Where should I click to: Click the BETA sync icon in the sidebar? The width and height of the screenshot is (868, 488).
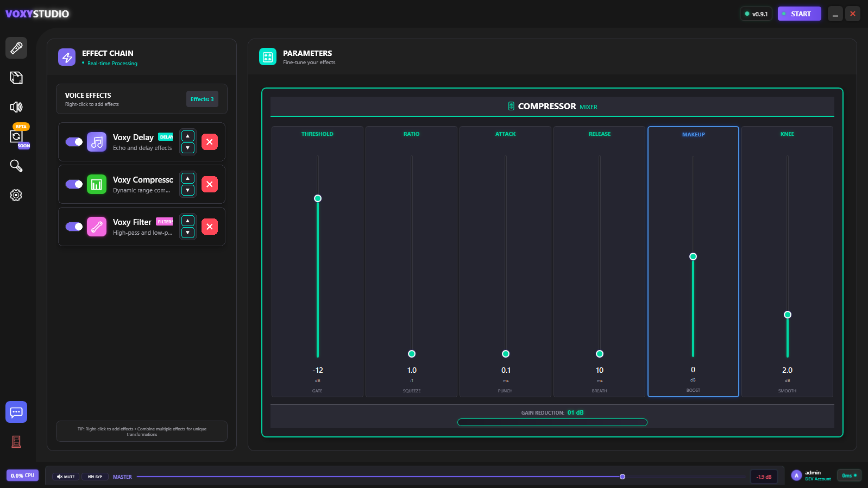16,136
